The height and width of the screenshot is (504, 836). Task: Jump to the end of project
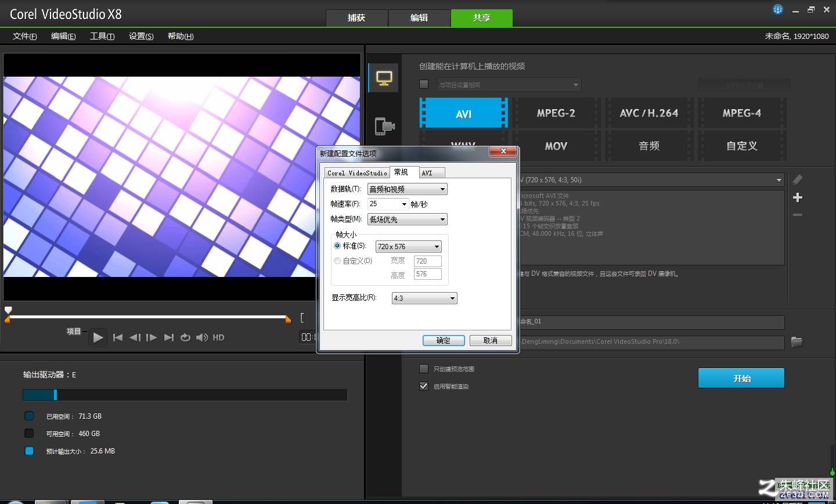point(169,337)
